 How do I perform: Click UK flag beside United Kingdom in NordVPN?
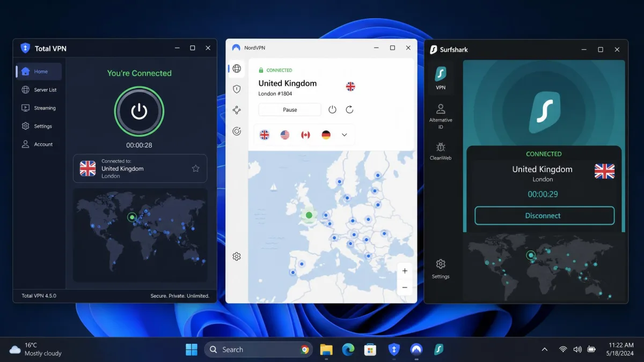pos(350,86)
